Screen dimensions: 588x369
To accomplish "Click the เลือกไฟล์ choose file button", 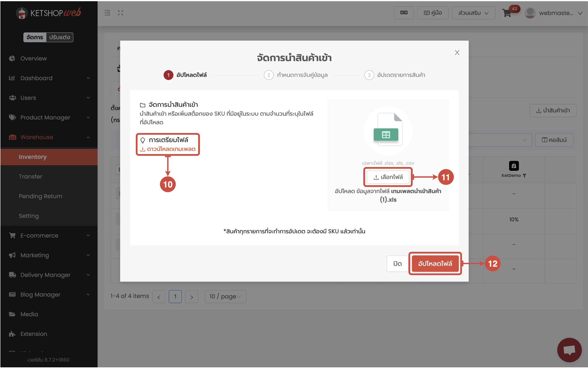I will 388,177.
